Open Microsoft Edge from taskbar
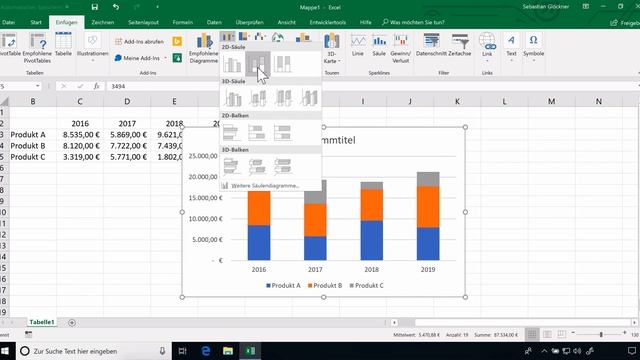This screenshot has height=360, width=640. point(206,351)
